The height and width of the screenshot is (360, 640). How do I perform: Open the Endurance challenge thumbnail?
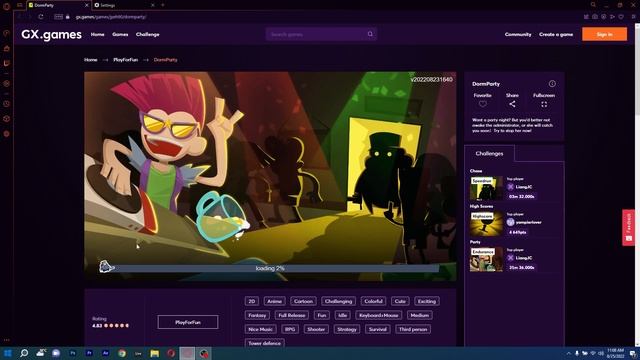[x=486, y=259]
